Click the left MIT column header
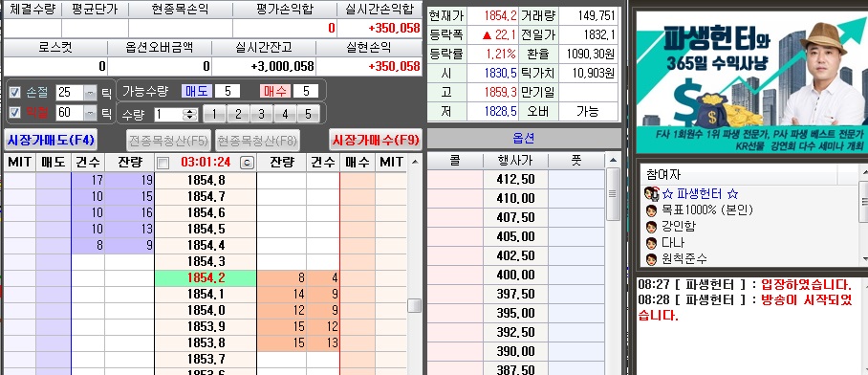 (x=19, y=163)
